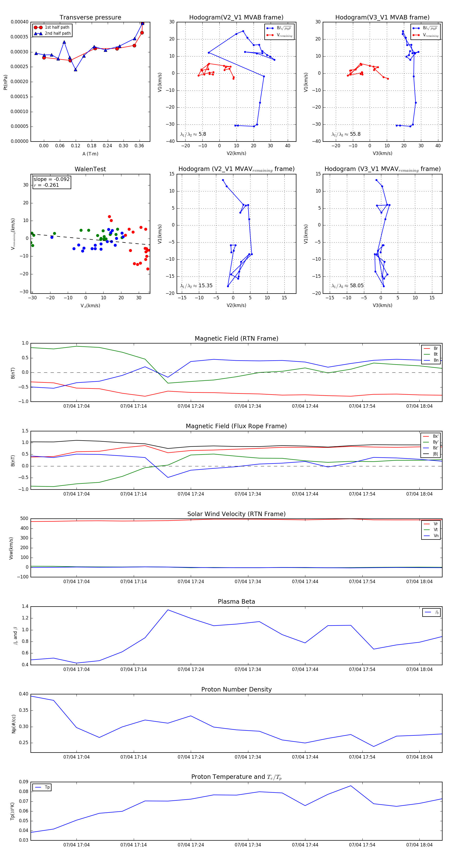The height and width of the screenshot is (868, 473).
Task: Click the 'Pt(nPa)' axis label
Action: click(x=5, y=82)
